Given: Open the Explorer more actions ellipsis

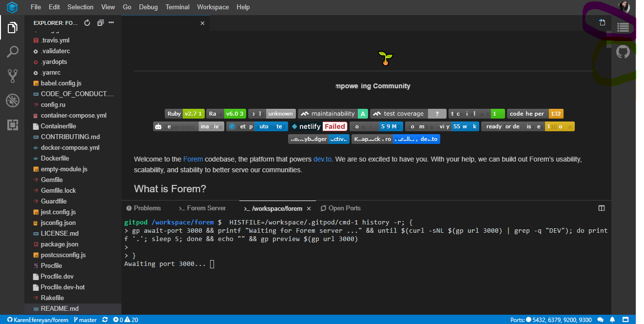Looking at the screenshot, I should click(111, 23).
